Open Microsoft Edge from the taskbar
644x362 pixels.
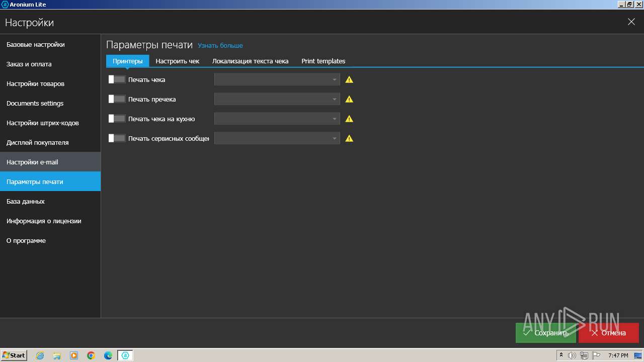(108, 355)
